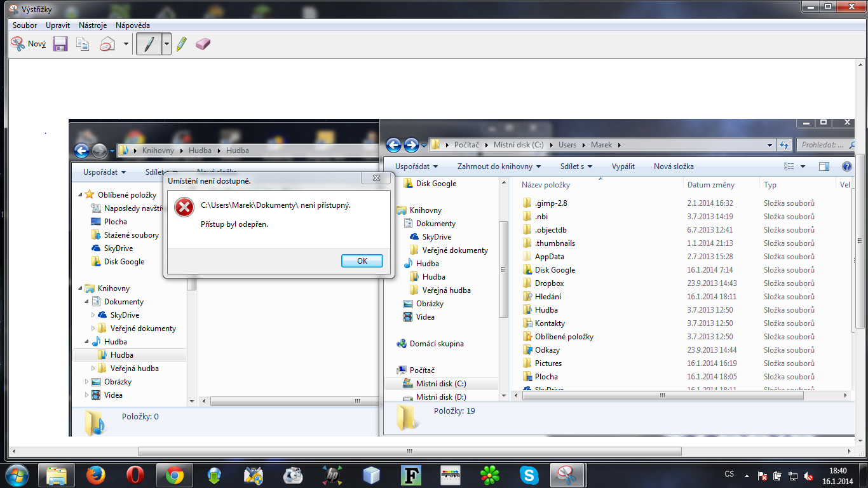The image size is (868, 488).
Task: Start a new snip with Nový
Action: [x=29, y=44]
